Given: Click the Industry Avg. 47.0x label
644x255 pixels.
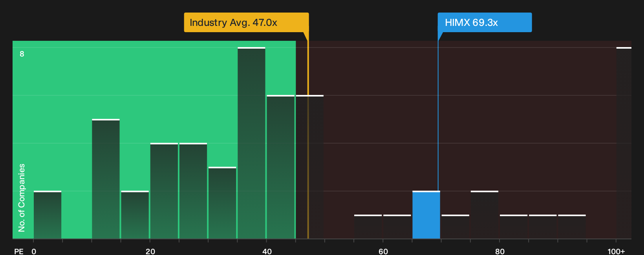Looking at the screenshot, I should tap(246, 22).
